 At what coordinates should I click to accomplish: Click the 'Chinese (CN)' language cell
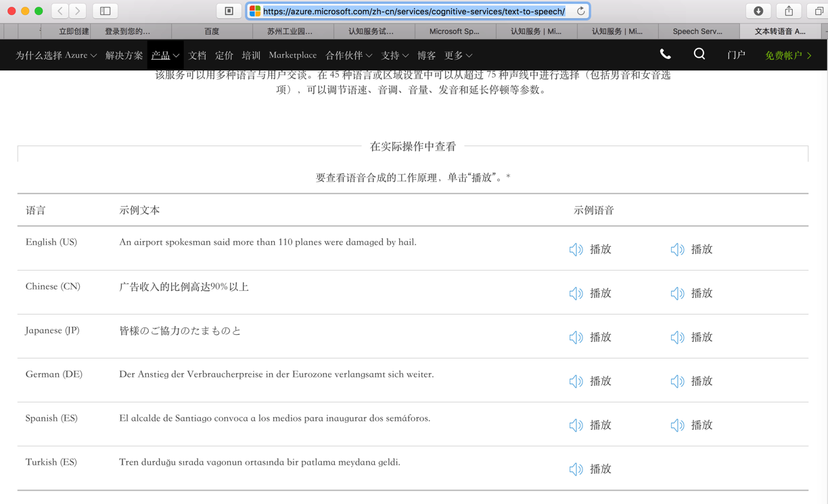pos(53,287)
